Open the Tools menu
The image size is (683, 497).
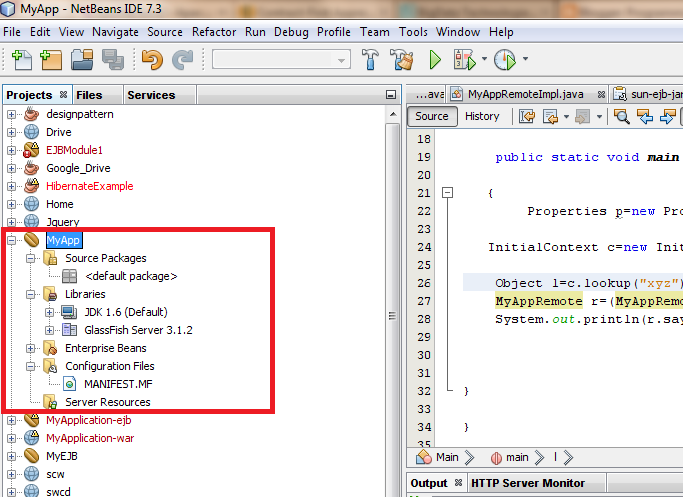tap(413, 32)
